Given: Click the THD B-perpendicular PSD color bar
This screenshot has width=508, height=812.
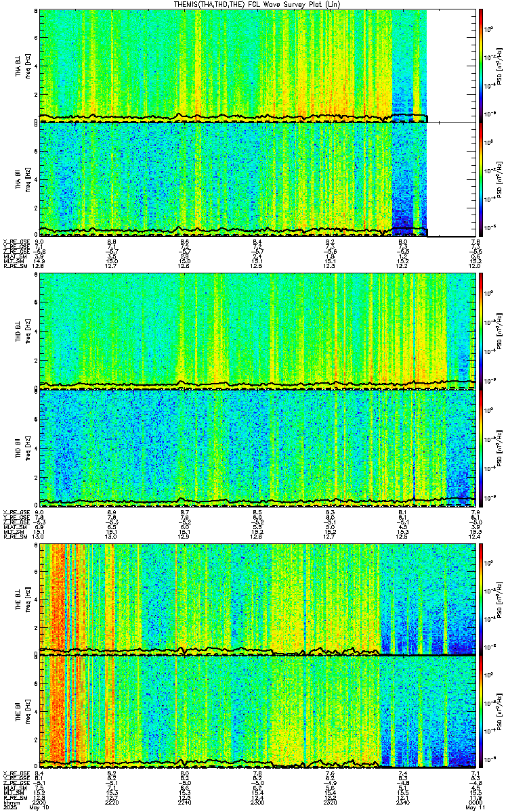Looking at the screenshot, I should pyautogui.click(x=481, y=331).
